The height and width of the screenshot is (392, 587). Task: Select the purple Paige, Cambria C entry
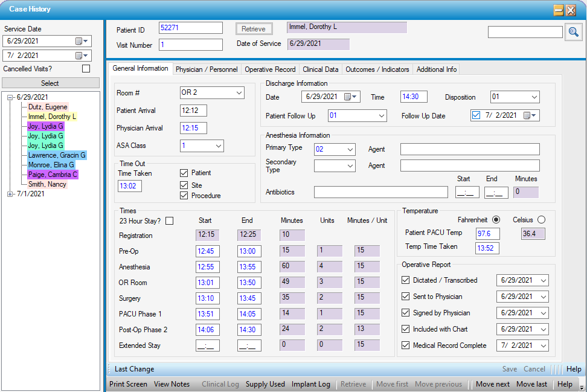pyautogui.click(x=53, y=175)
